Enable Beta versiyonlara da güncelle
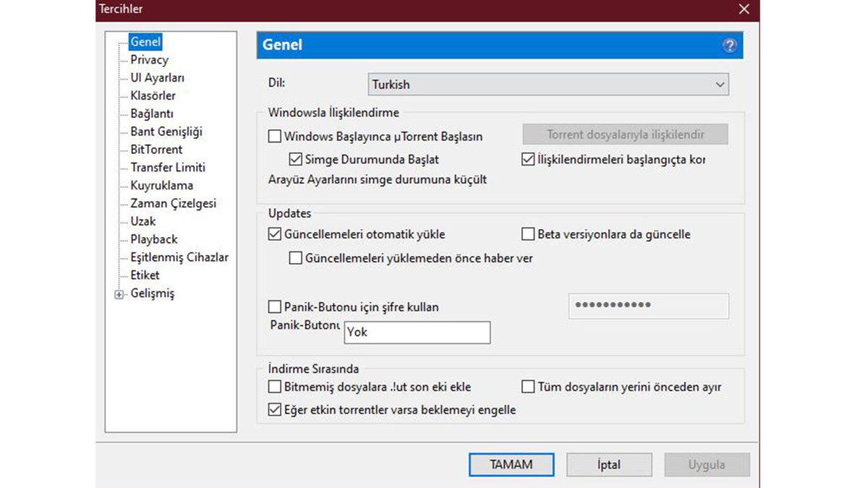868x488 pixels. pyautogui.click(x=527, y=234)
